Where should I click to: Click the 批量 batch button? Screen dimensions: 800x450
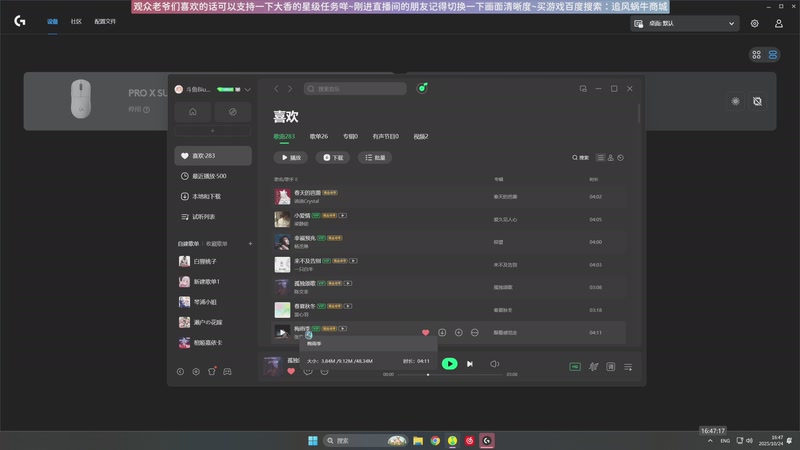pos(374,158)
